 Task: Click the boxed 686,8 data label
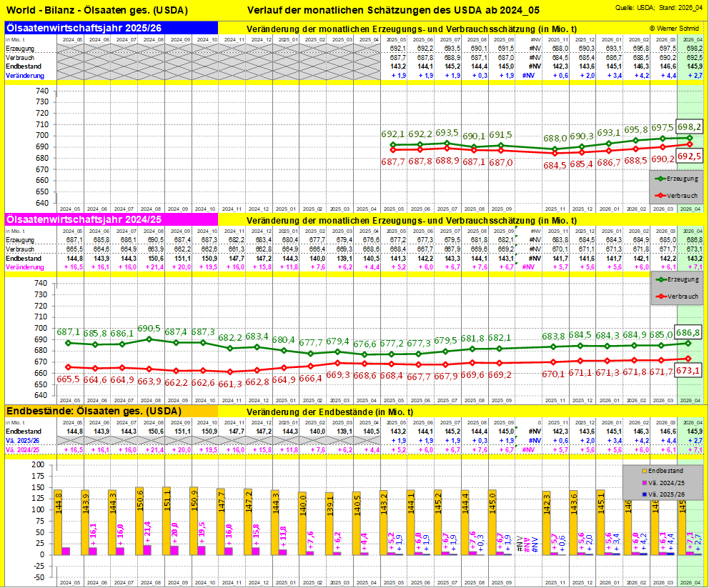pos(690,333)
